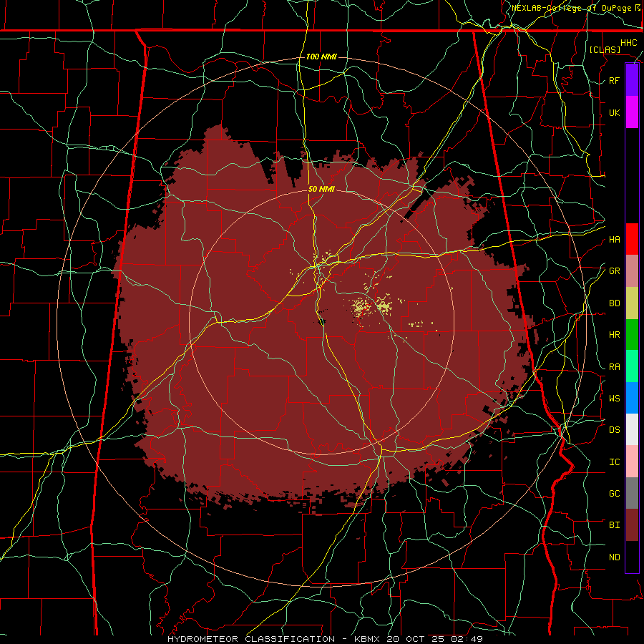The width and height of the screenshot is (644, 644).
Task: Click the RF purple legend swatch
Action: point(632,80)
